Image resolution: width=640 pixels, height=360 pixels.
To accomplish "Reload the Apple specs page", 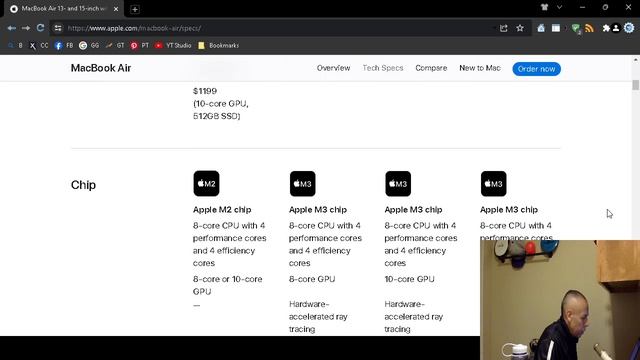I will pos(40,28).
